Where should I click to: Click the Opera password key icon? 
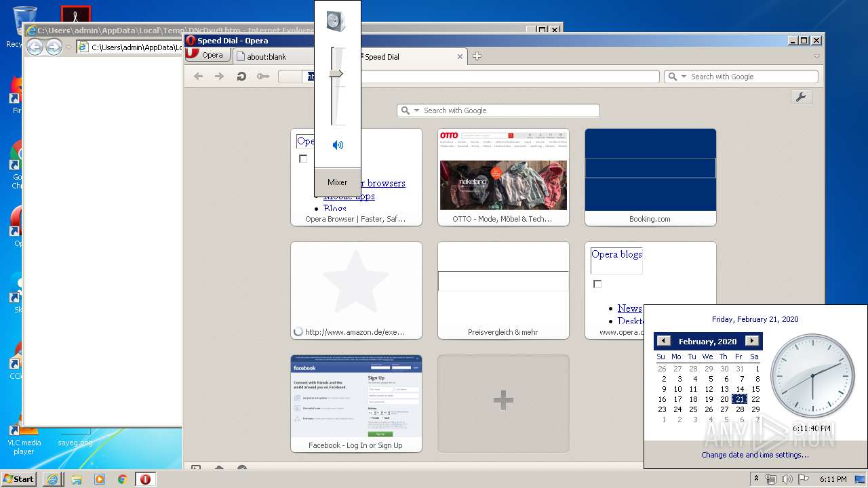click(263, 77)
